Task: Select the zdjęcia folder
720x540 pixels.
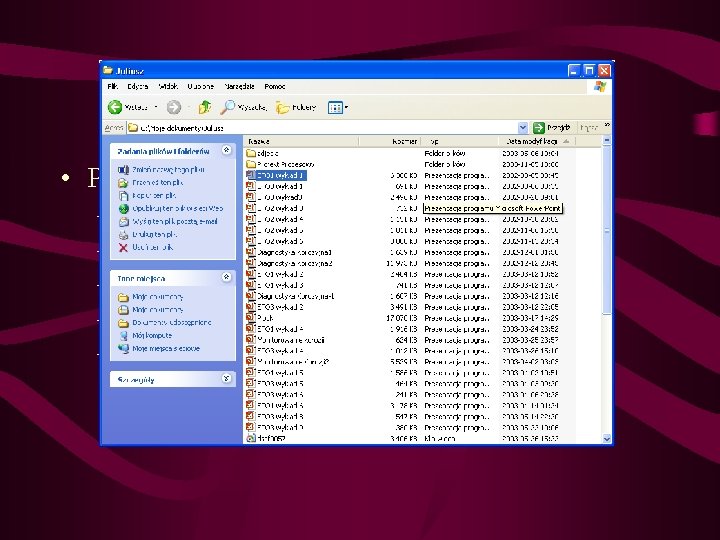Action: 263,153
